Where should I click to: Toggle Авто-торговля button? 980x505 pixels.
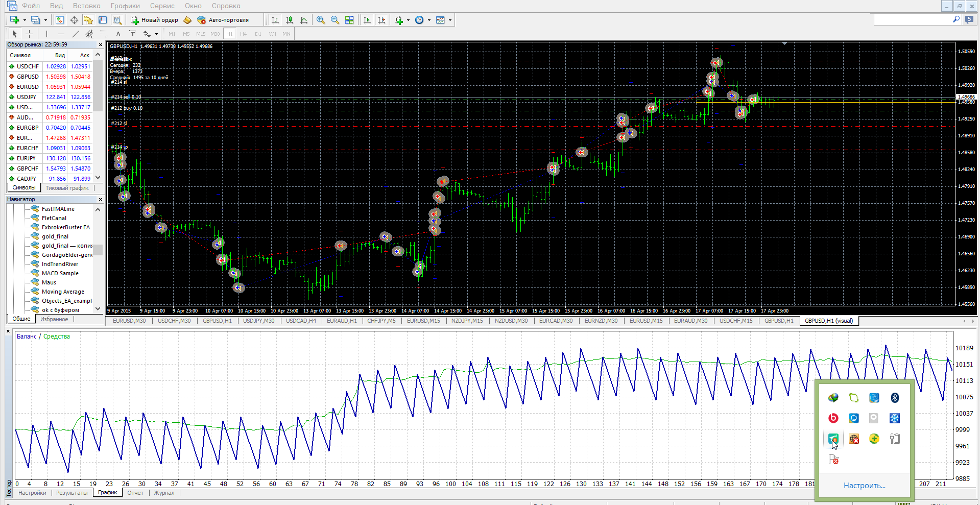tap(223, 20)
